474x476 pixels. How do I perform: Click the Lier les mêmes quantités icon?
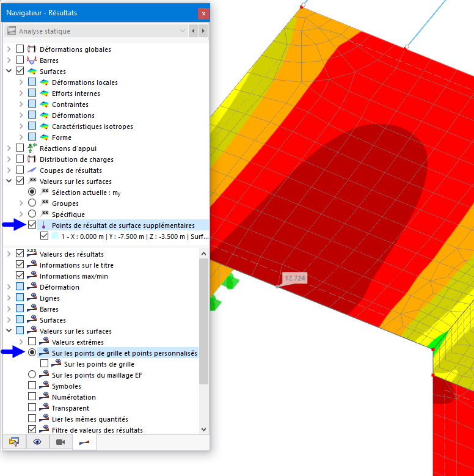44,419
